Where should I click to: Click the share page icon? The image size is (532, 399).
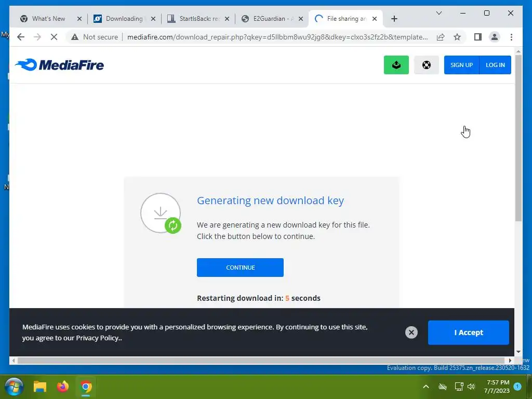(441, 37)
